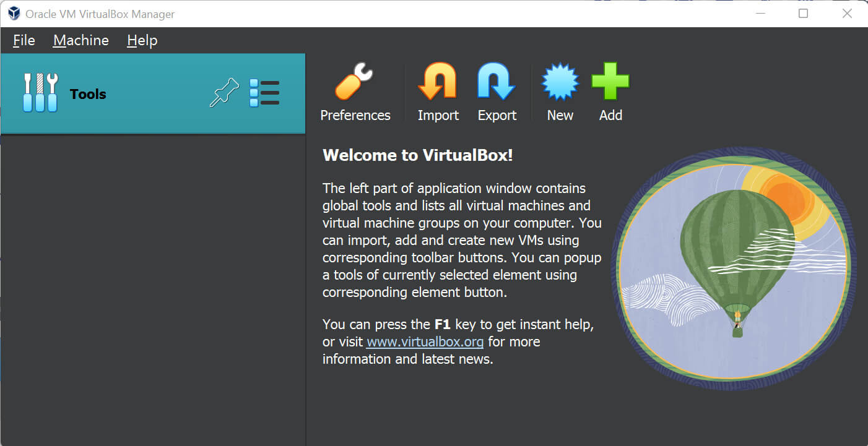Open the Help menu
Viewport: 868px width, 446px height.
[142, 40]
